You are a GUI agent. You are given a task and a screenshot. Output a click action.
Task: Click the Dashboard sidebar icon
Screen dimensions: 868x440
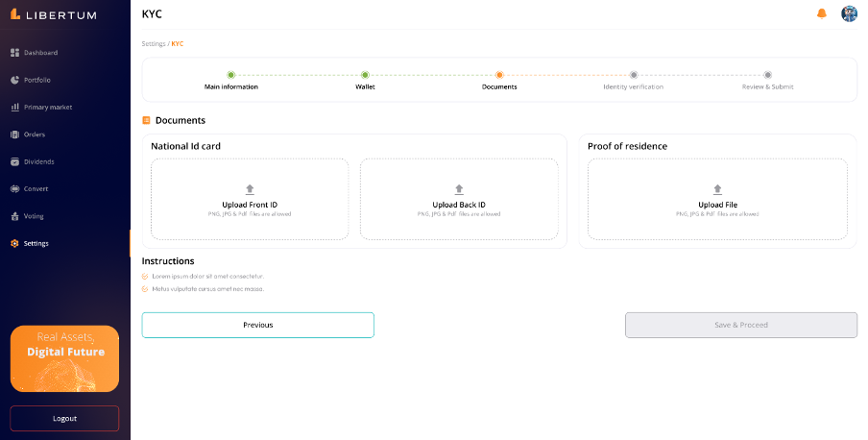coord(14,52)
